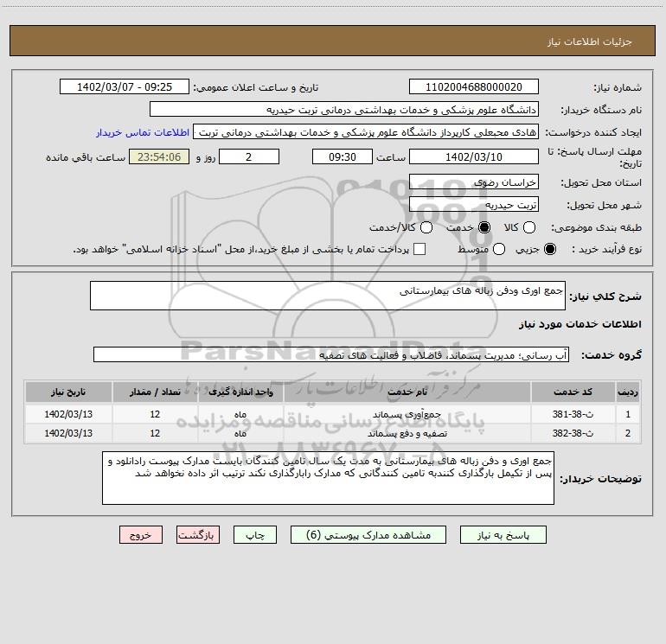This screenshot has width=666, height=644.
Task: Click the جزئیات اطلاعات نیاز header title
Action: [x=590, y=41]
